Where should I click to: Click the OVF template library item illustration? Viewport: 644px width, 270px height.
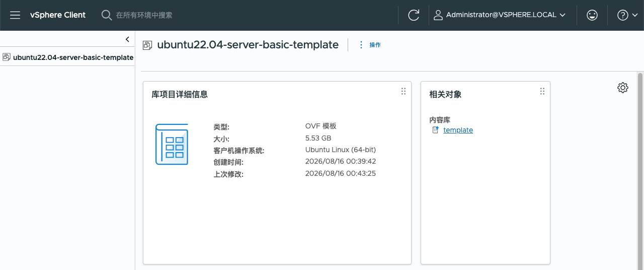click(172, 144)
